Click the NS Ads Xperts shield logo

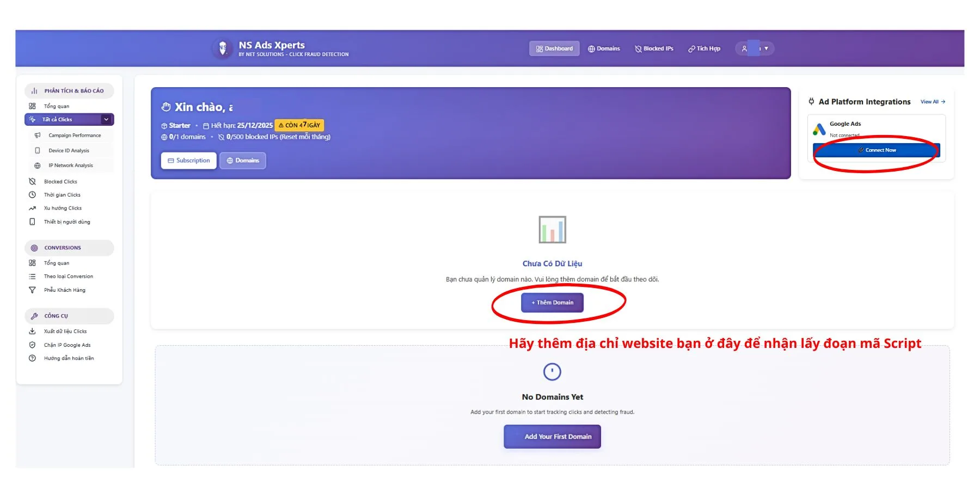click(223, 48)
